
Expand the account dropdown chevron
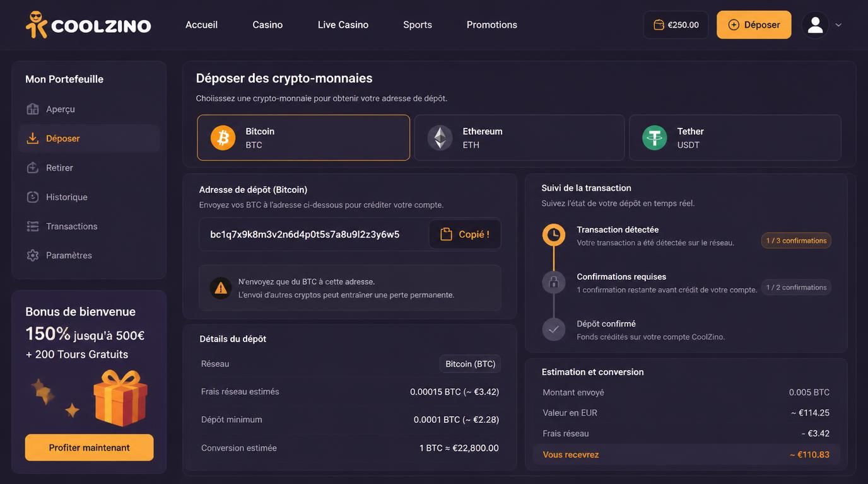point(838,25)
